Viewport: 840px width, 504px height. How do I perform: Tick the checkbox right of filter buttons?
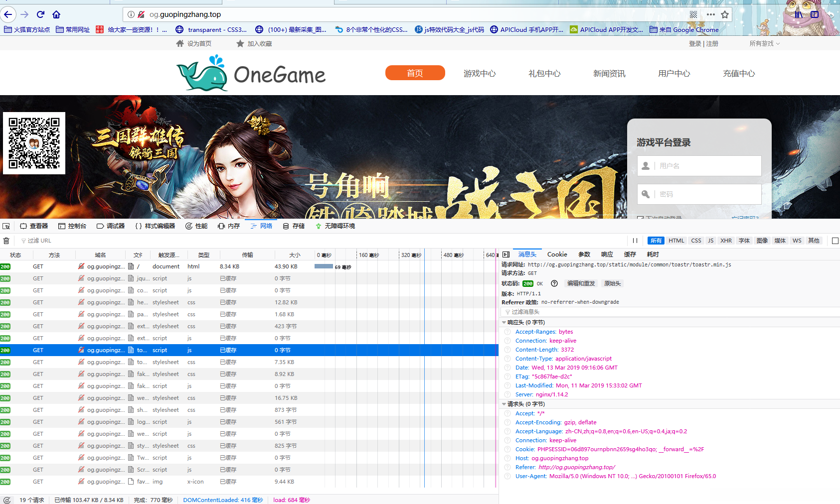tap(835, 241)
